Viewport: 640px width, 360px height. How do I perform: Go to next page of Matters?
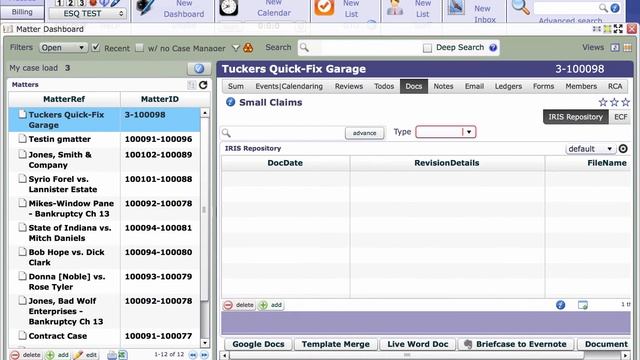[204, 355]
